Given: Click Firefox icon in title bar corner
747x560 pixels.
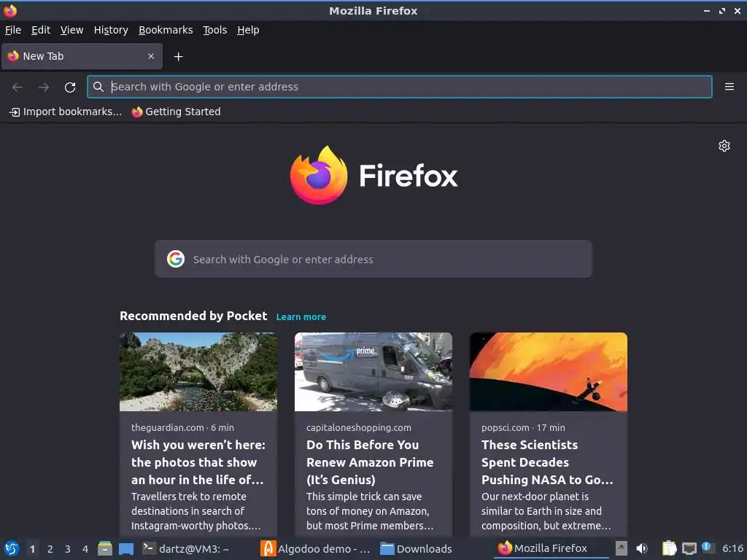Looking at the screenshot, I should pos(10,10).
